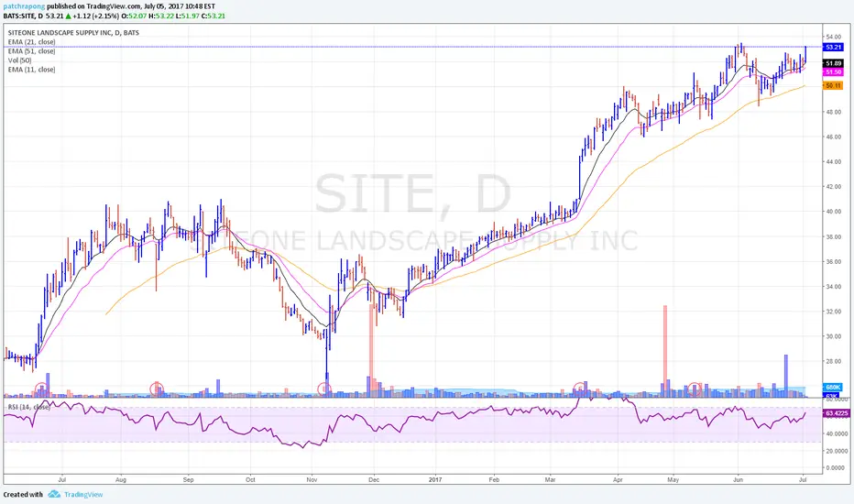Click the earnings marker in mid-May 2017
This screenshot has height=504, width=854.
click(x=695, y=389)
